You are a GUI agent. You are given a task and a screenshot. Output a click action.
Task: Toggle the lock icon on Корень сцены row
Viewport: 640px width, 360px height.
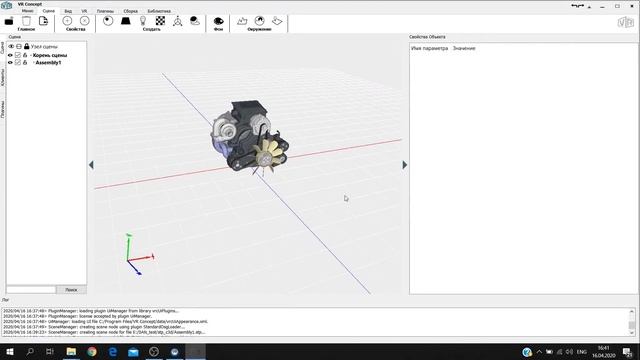pos(25,55)
